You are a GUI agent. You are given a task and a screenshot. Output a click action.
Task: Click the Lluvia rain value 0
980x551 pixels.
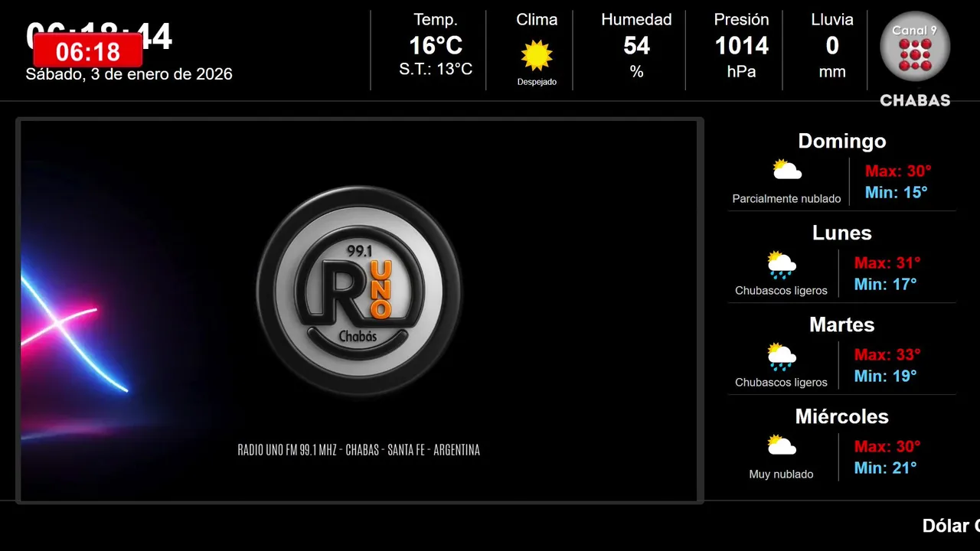tap(832, 46)
